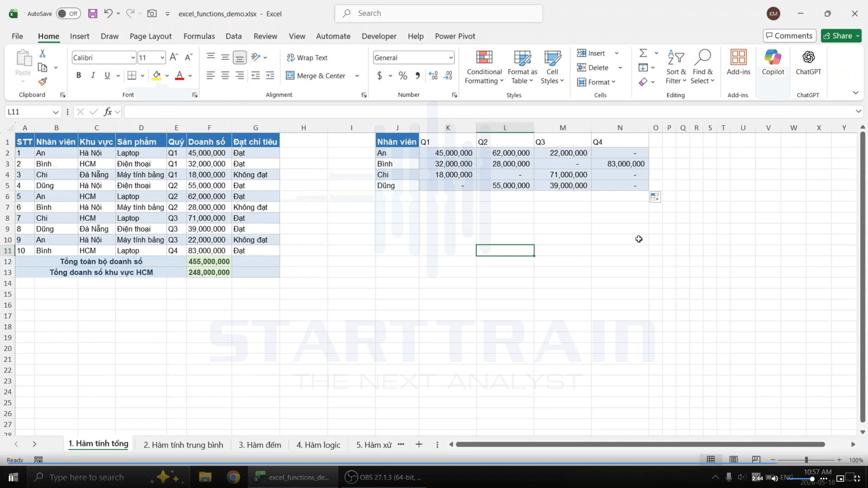
Task: Open Format as Table gallery
Action: pos(522,67)
